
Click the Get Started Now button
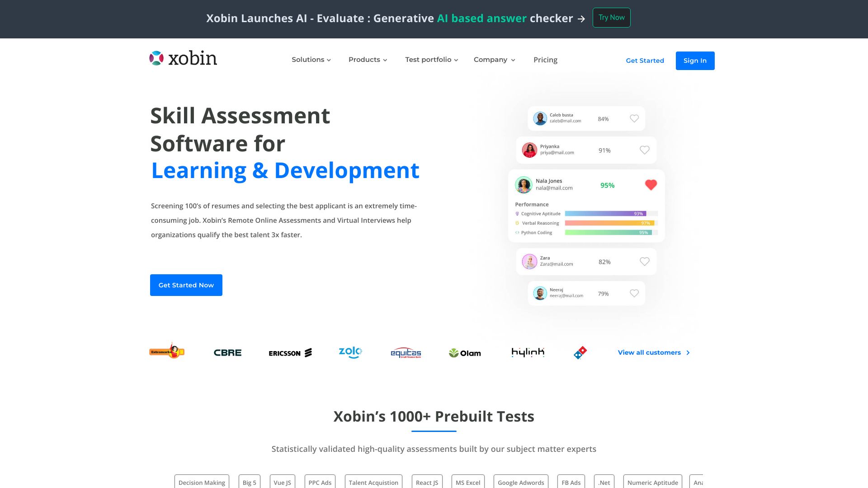[186, 285]
